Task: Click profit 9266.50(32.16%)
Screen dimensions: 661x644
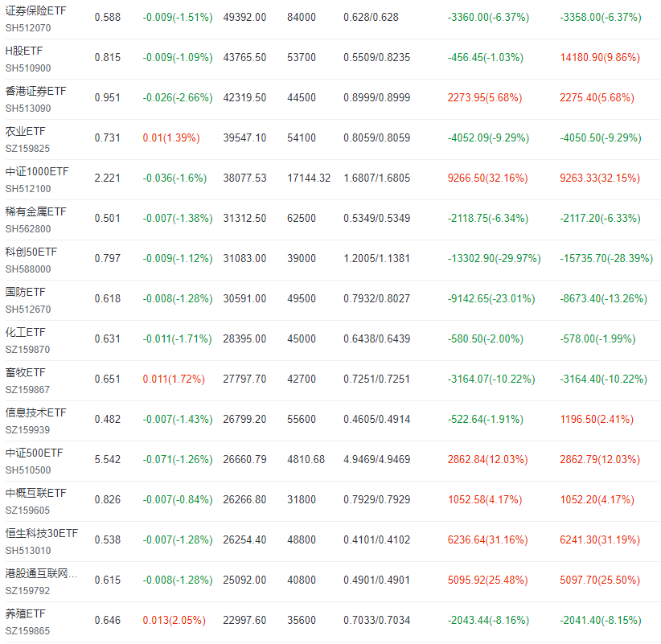Action: (488, 178)
